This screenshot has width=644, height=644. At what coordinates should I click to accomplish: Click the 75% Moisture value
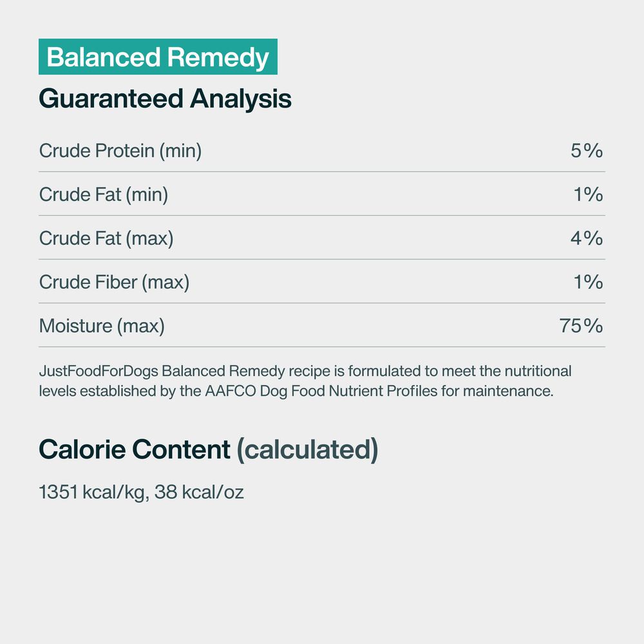point(581,326)
